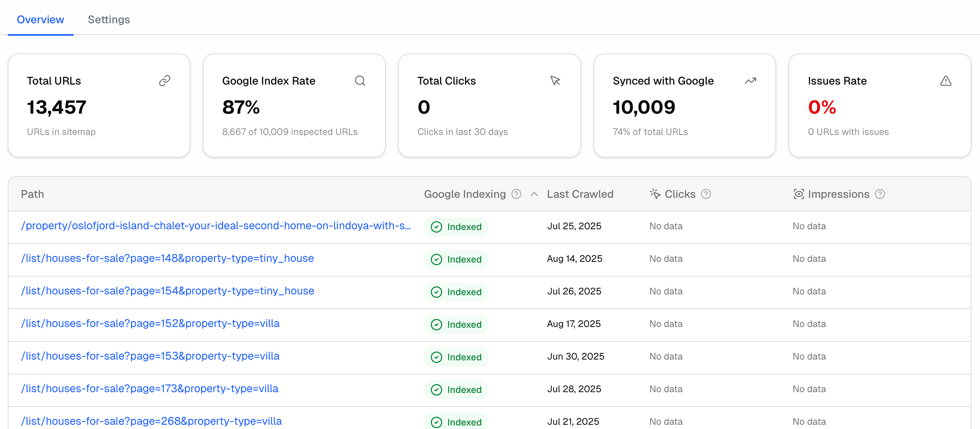Open the Impressions column help question mark
Viewport: 980px width, 429px height.
pyautogui.click(x=880, y=194)
